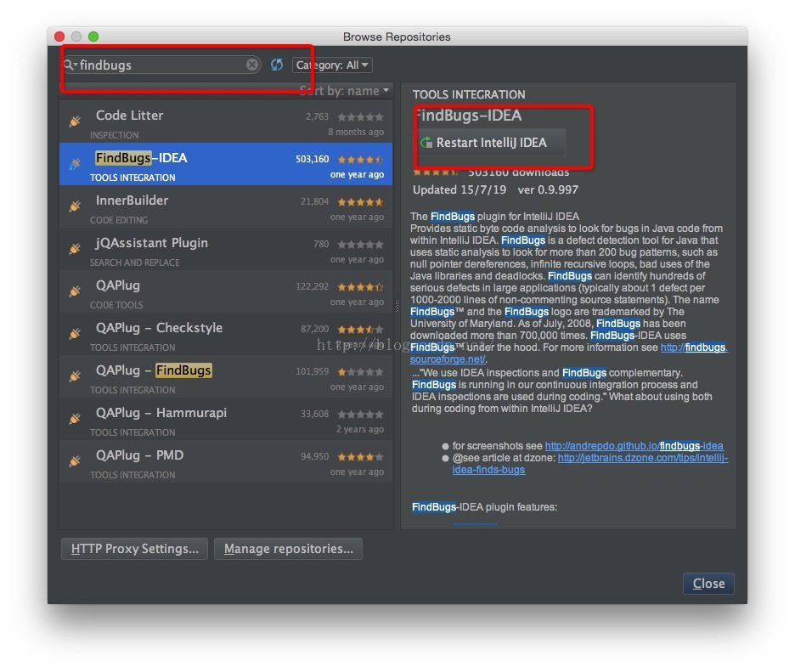
Task: Select the QAPlug – FindBugs plugin entry
Action: pos(225,376)
